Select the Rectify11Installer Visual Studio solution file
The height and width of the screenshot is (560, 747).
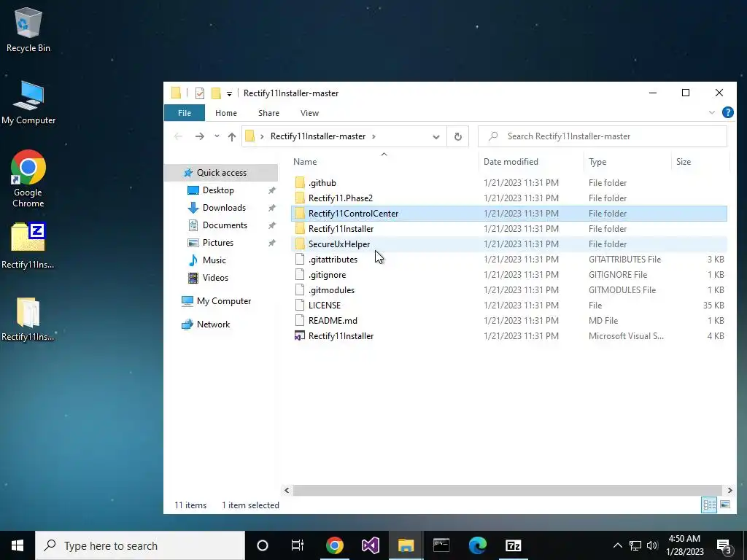(x=508, y=335)
